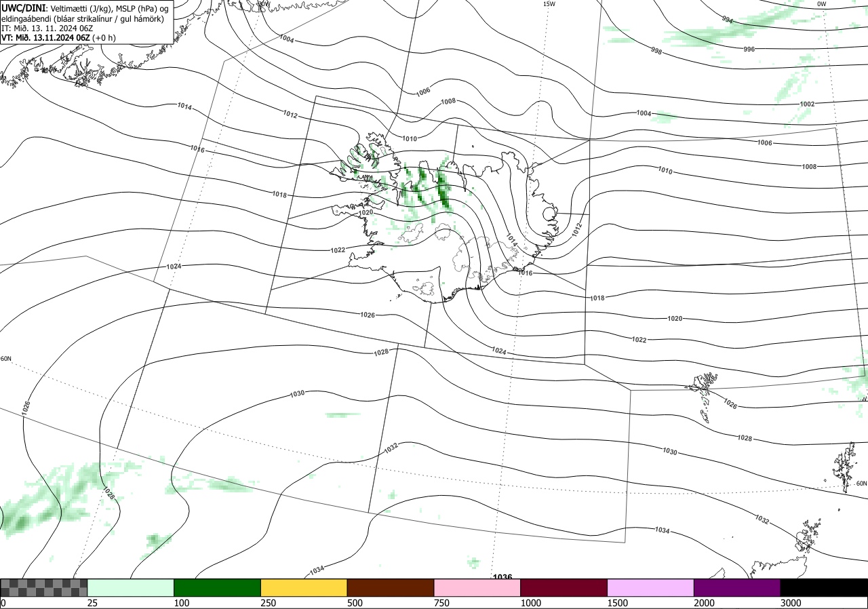The image size is (868, 609).
Task: Click the gray checkered 0–25 legend swatch
Action: click(x=44, y=587)
